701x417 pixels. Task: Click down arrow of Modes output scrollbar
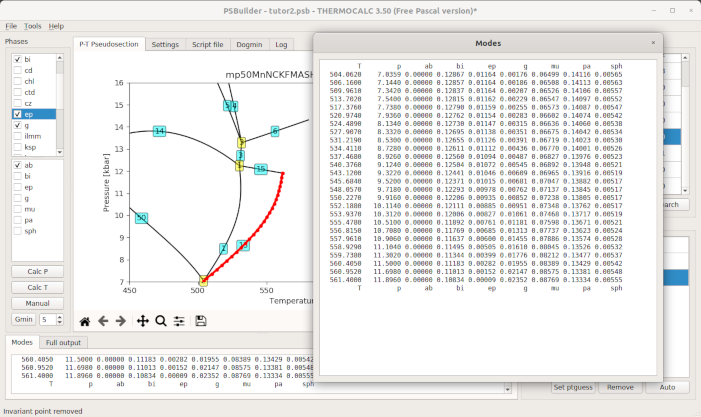click(x=507, y=389)
